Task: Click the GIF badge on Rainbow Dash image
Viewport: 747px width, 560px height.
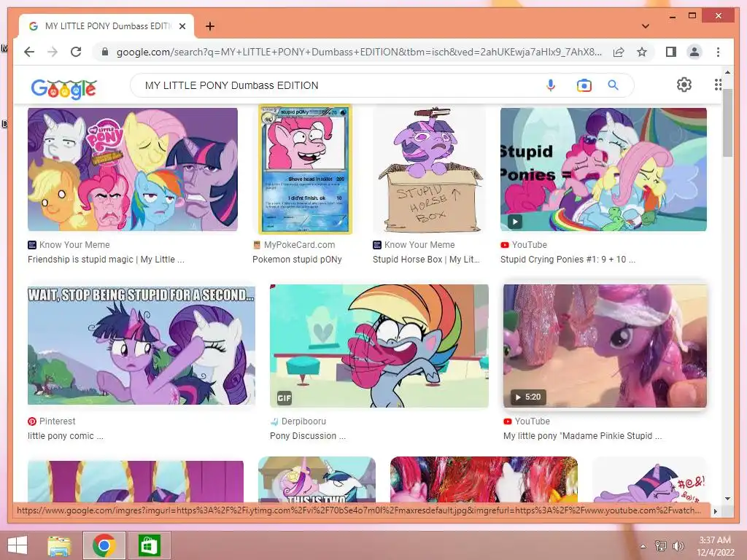Action: pyautogui.click(x=285, y=398)
